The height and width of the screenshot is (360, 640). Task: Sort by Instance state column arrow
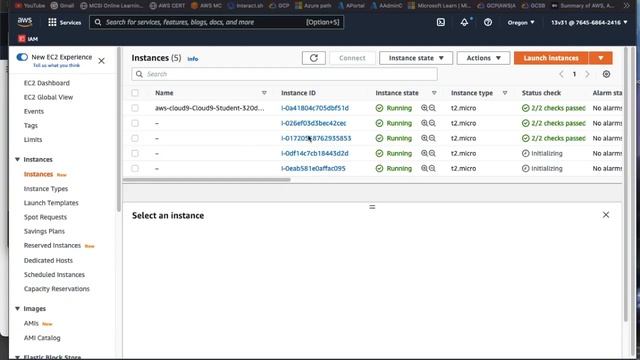pos(434,93)
